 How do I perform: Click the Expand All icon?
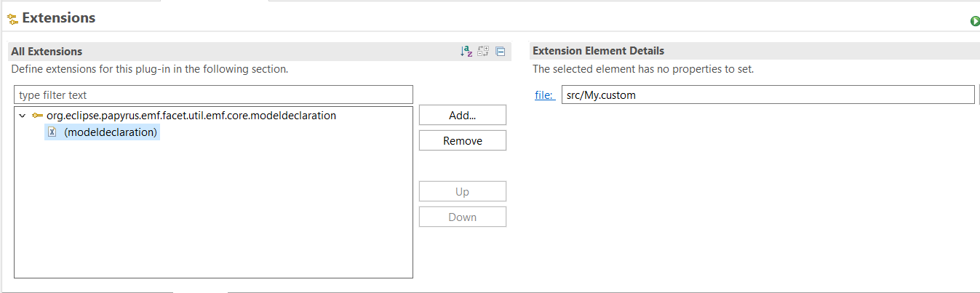coord(483,52)
